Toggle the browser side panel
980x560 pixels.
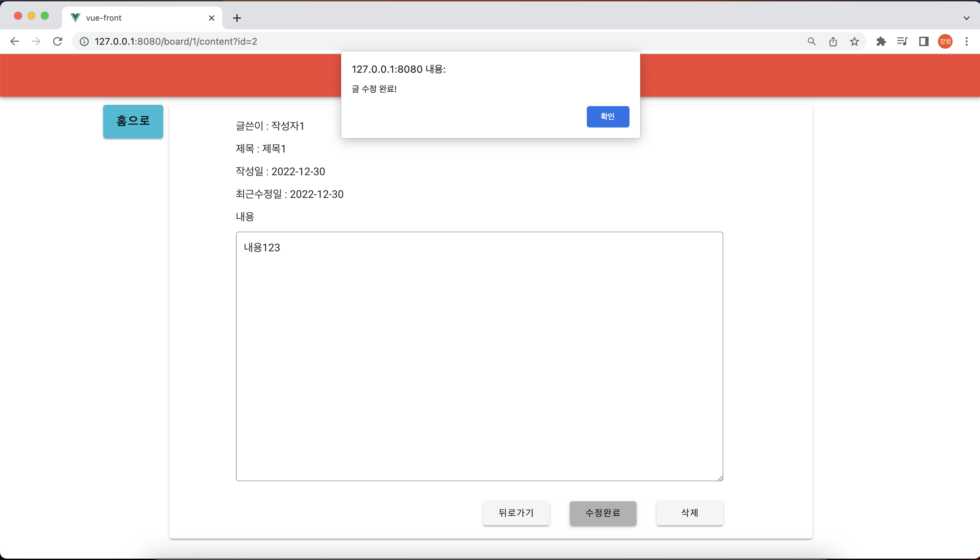[x=924, y=41]
